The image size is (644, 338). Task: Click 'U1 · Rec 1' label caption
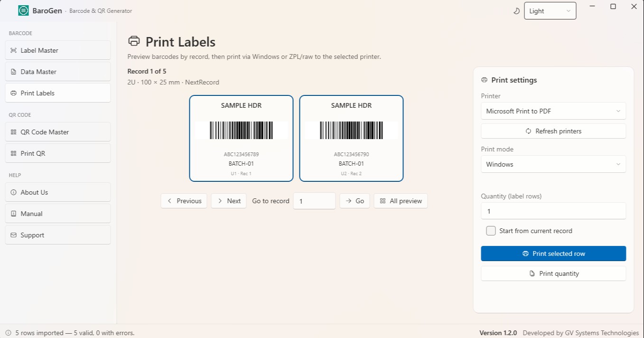coord(241,174)
